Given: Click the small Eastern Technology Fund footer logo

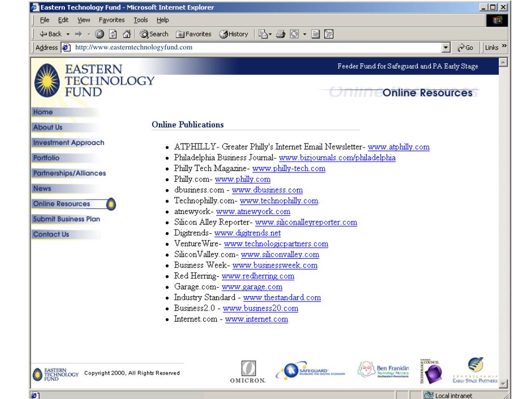Looking at the screenshot, I should (x=56, y=375).
